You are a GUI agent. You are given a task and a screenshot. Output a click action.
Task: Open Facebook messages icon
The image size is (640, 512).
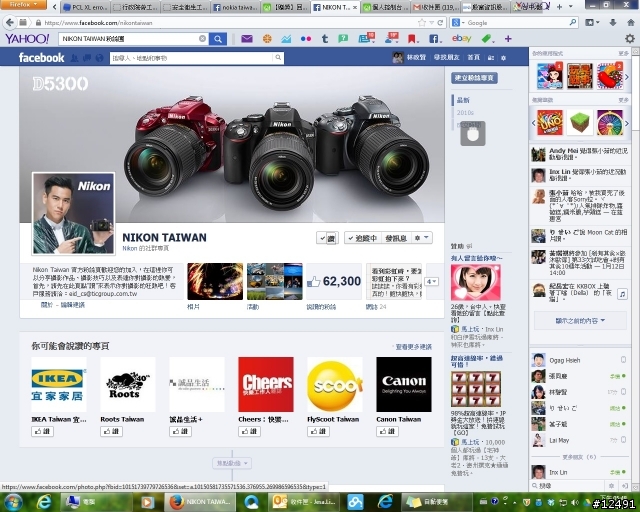click(87, 58)
